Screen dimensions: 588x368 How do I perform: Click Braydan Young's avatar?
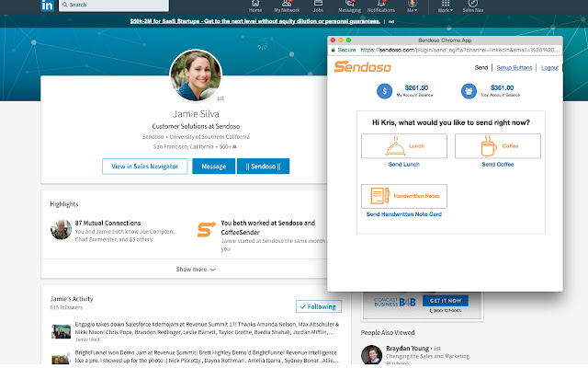coord(371,355)
